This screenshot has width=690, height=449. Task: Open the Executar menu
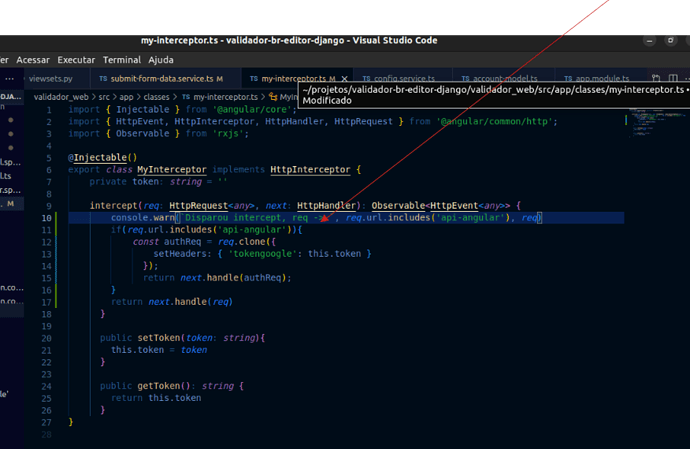(76, 60)
